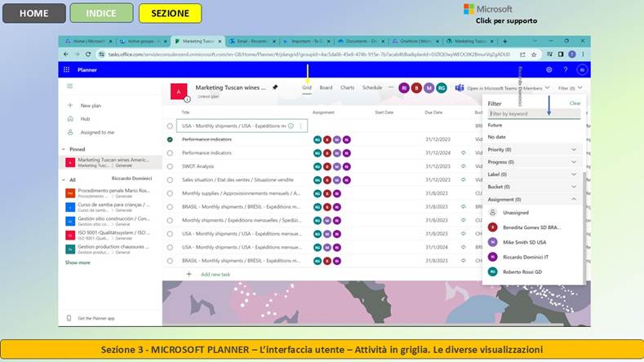Click the more options ellipsis after Schedule
Viewport: 644px width, 362px height.
391,87
